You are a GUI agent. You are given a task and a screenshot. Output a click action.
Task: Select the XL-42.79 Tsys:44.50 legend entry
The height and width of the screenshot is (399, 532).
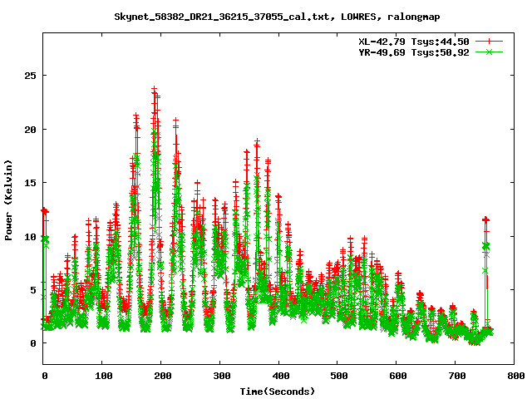414,42
